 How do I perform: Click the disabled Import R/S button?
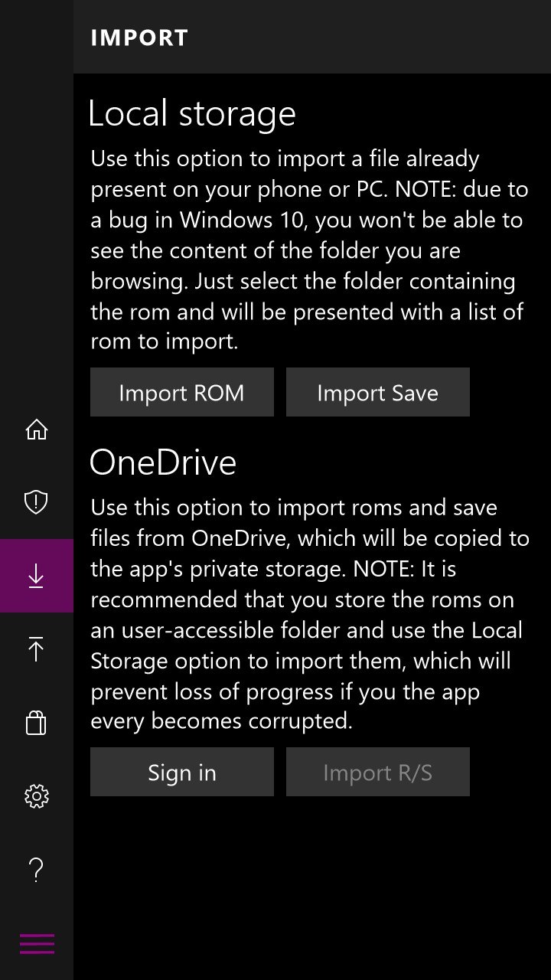click(x=377, y=773)
